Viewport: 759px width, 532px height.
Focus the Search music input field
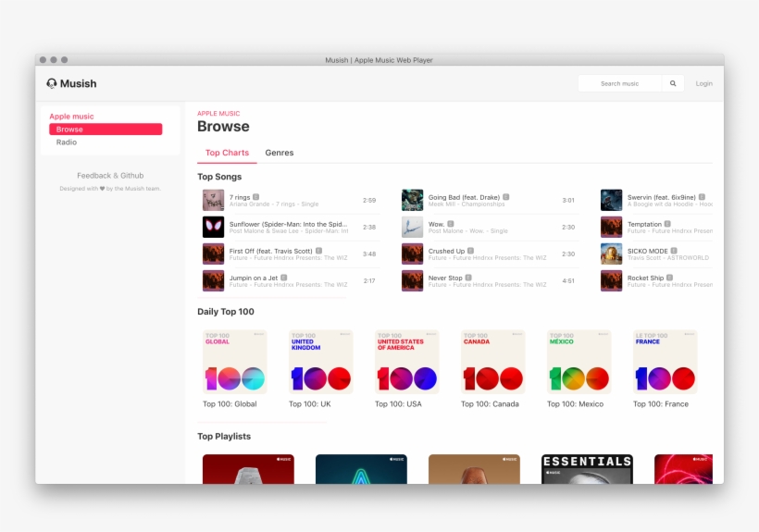coord(619,83)
